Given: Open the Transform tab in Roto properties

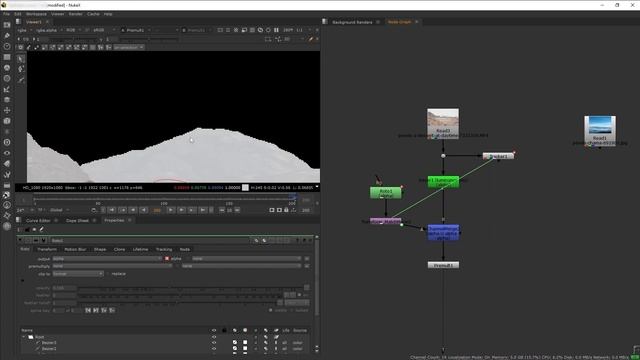Looking at the screenshot, I should (47, 249).
